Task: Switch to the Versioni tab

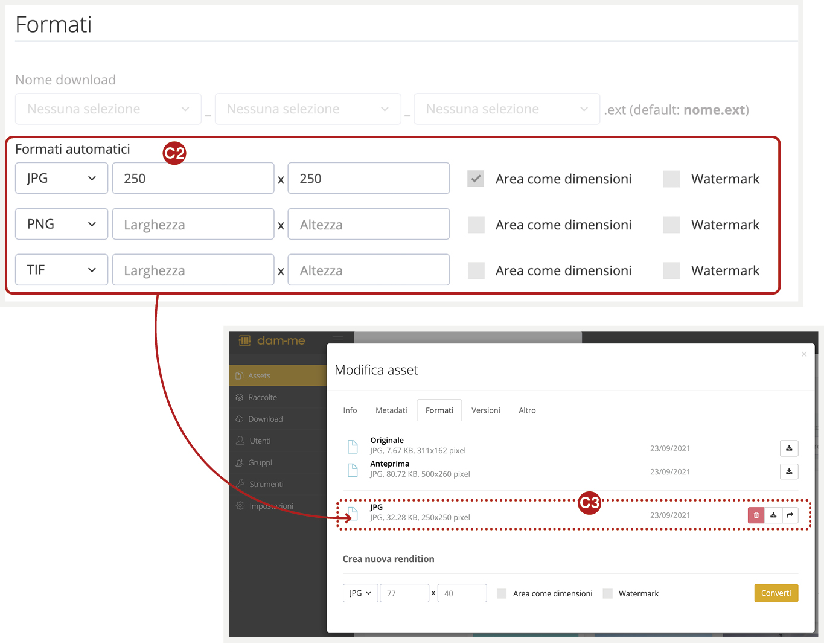Action: pyautogui.click(x=485, y=410)
